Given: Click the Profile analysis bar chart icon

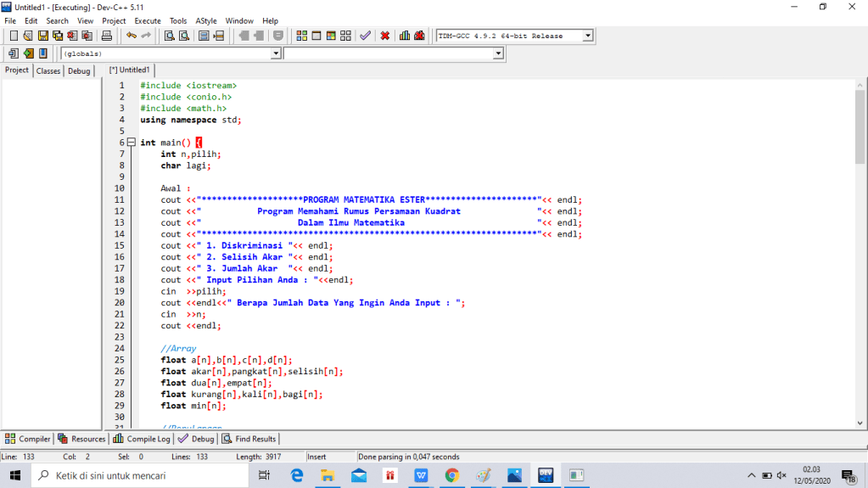Looking at the screenshot, I should click(405, 36).
